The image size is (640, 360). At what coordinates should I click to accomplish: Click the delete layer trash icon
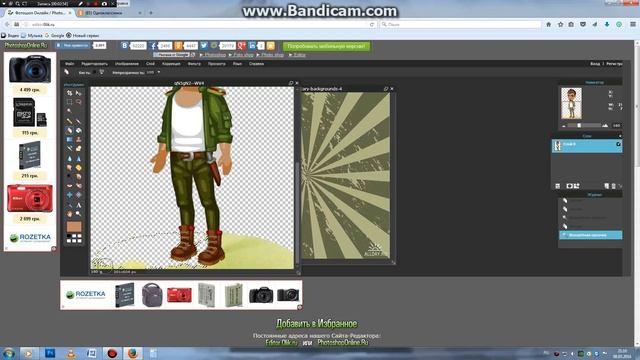(613, 186)
